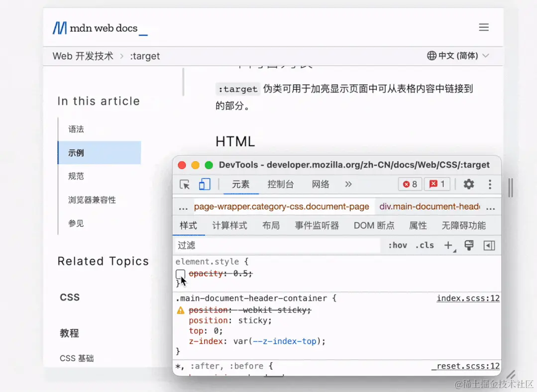Image resolution: width=537 pixels, height=392 pixels.
Task: Follow the Web 开发技术 breadcrumb link
Action: click(83, 56)
